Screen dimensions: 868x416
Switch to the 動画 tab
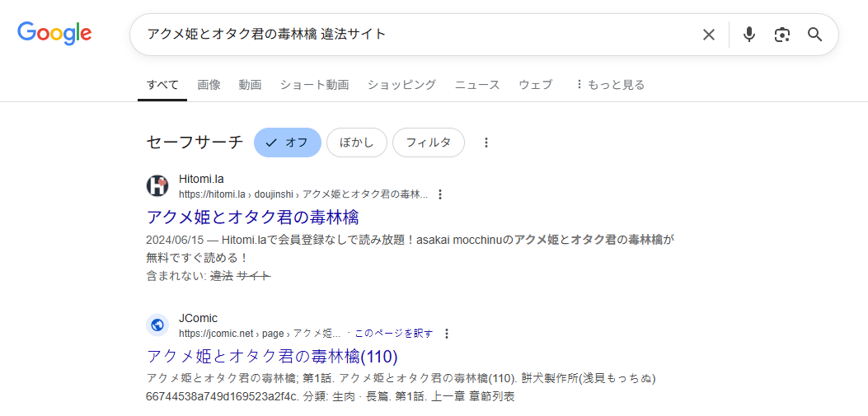pos(251,85)
